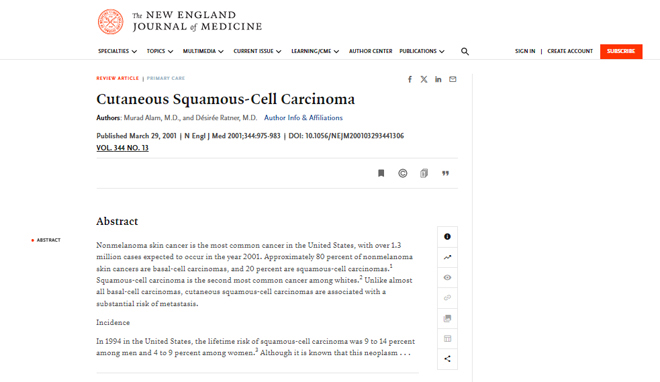Viewport: 660px width, 382px height.
Task: Toggle the eye view panel icon
Action: click(x=447, y=278)
